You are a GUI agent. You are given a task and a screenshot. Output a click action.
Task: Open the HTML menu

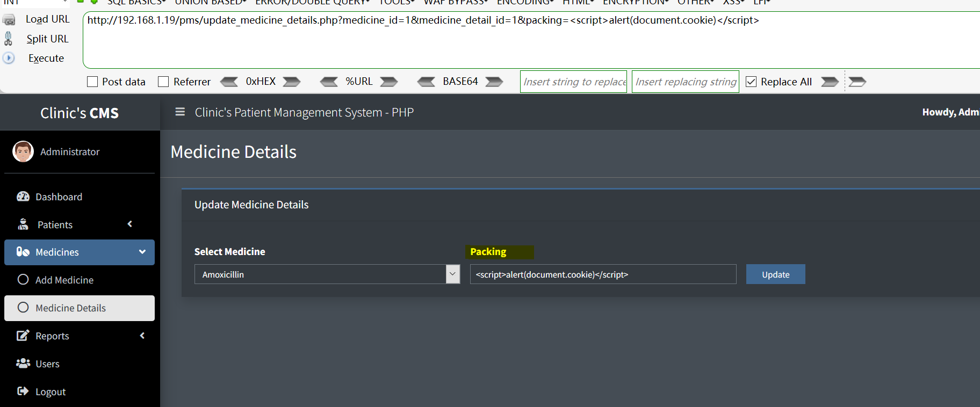(x=579, y=3)
